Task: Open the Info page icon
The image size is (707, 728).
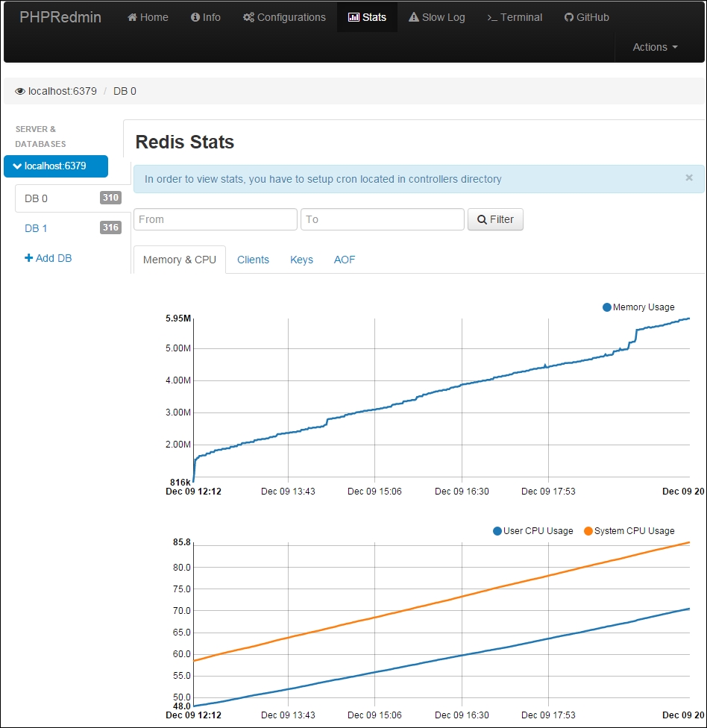Action: pos(195,17)
